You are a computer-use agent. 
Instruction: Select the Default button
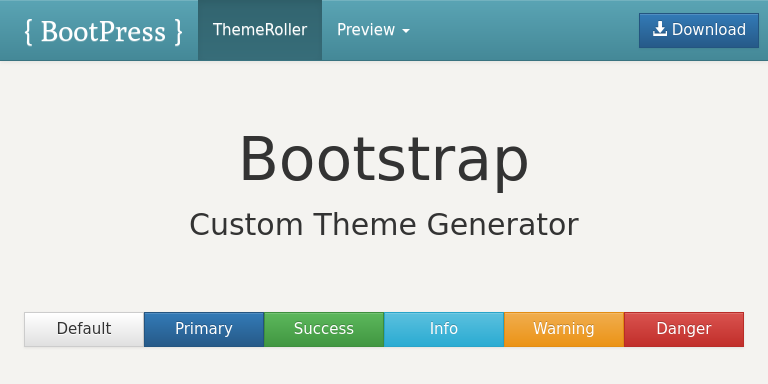84,329
